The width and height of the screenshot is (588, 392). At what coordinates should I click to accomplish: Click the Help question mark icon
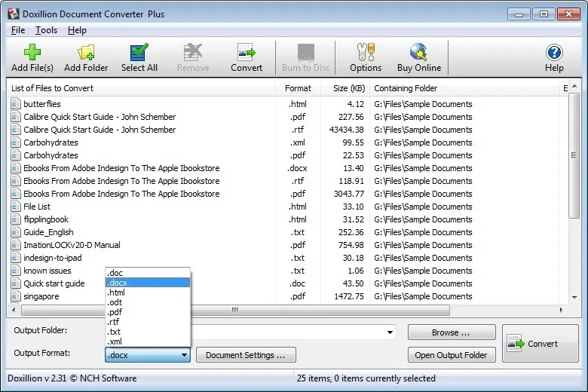tap(554, 52)
